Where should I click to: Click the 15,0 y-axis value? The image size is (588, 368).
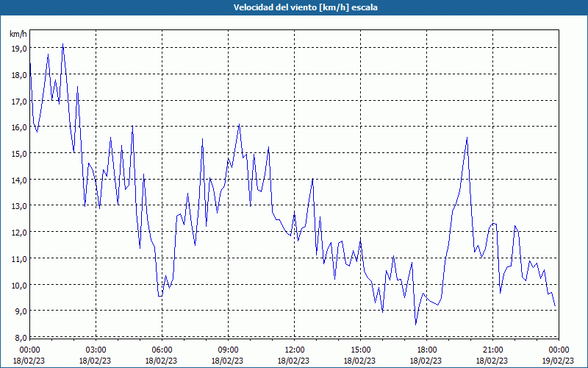tap(19, 154)
